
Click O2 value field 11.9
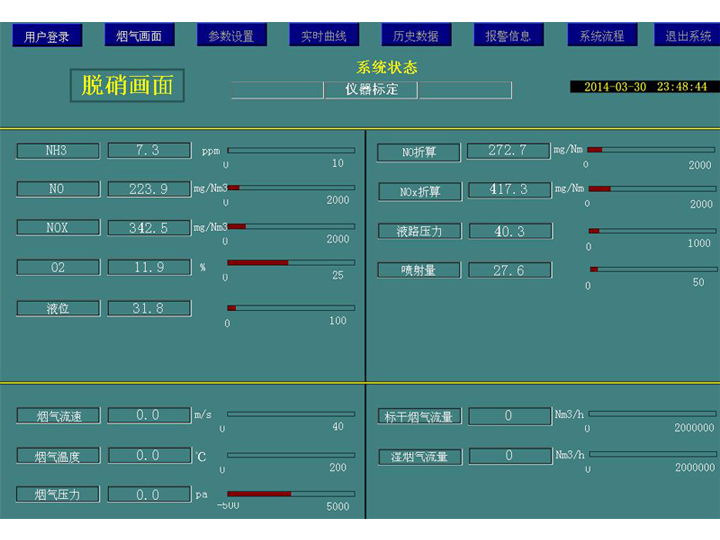[x=149, y=267]
